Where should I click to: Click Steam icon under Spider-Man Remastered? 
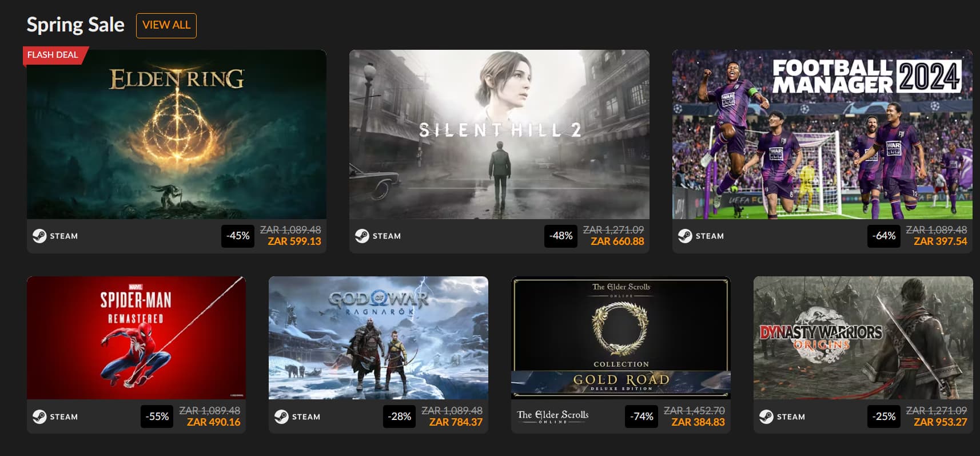(x=39, y=417)
